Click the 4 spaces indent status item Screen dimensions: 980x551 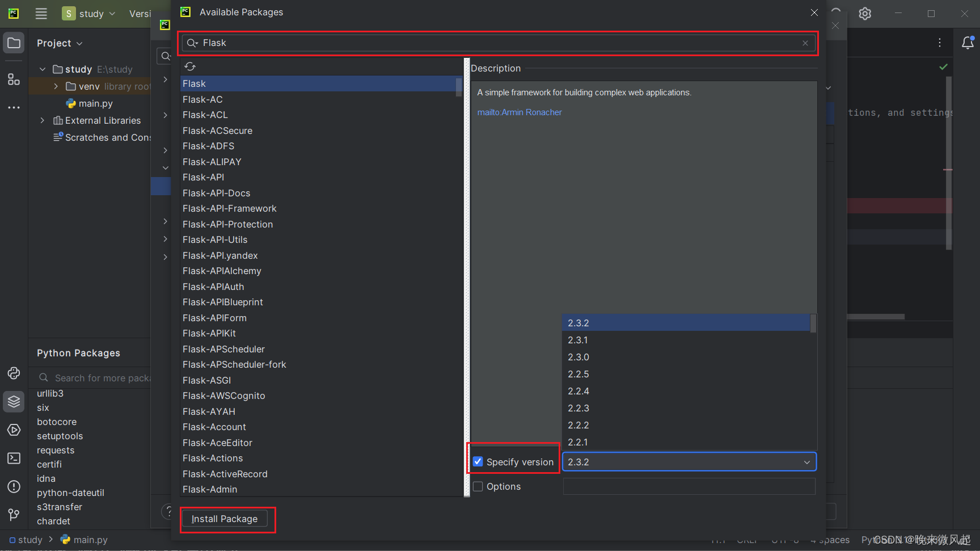point(830,540)
